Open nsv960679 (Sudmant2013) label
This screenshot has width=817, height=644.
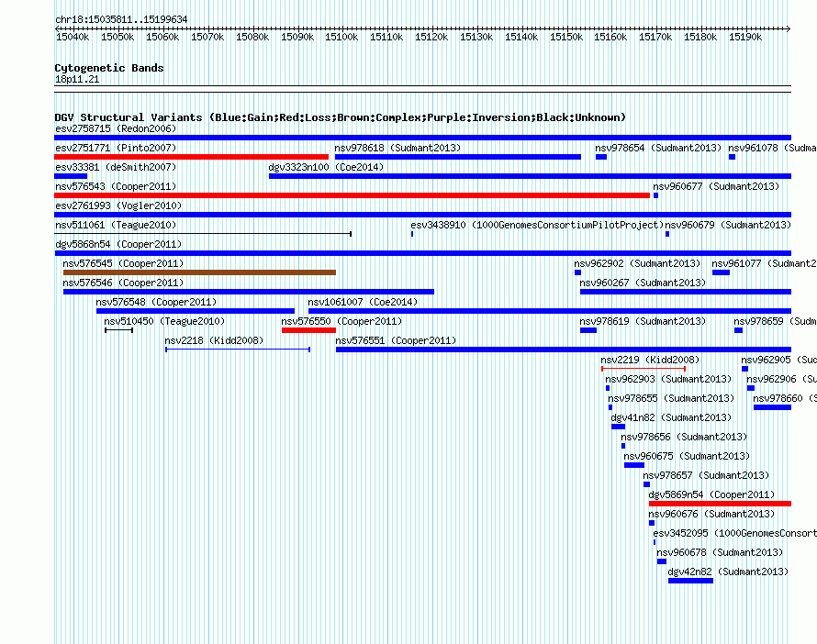(x=728, y=225)
